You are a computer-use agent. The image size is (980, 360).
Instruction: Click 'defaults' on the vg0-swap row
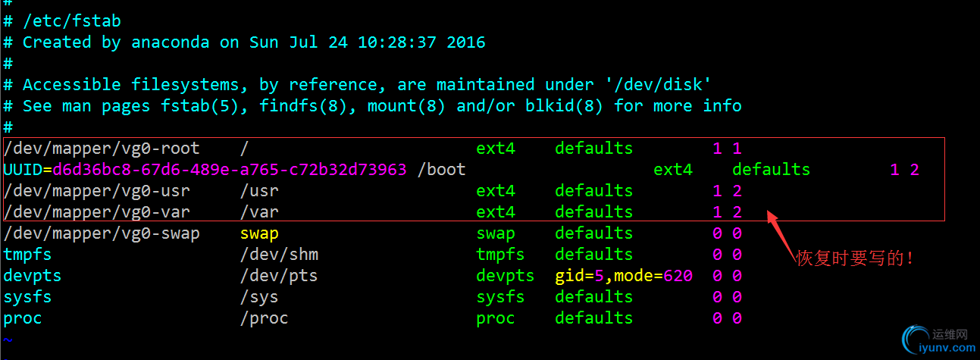click(x=594, y=233)
